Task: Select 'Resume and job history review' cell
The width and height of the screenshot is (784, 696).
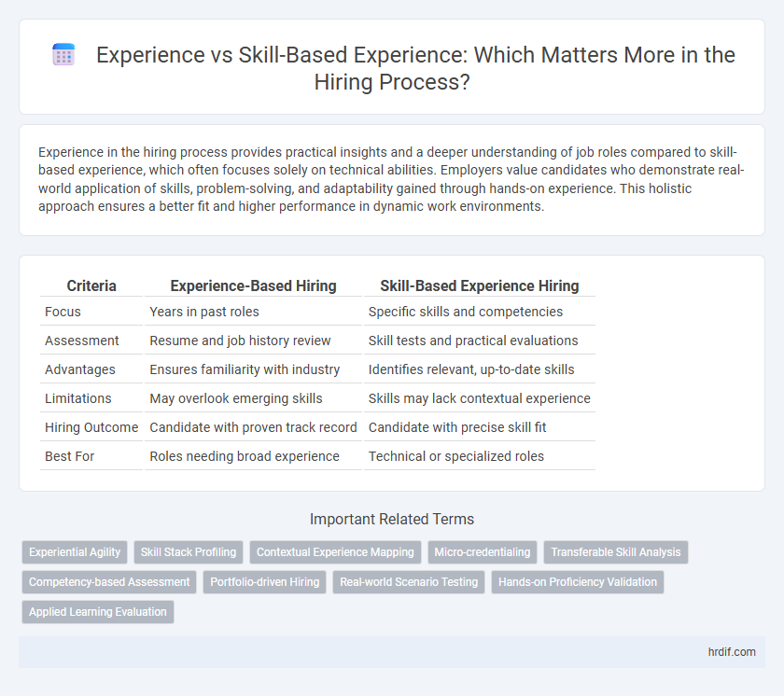Action: (x=254, y=341)
